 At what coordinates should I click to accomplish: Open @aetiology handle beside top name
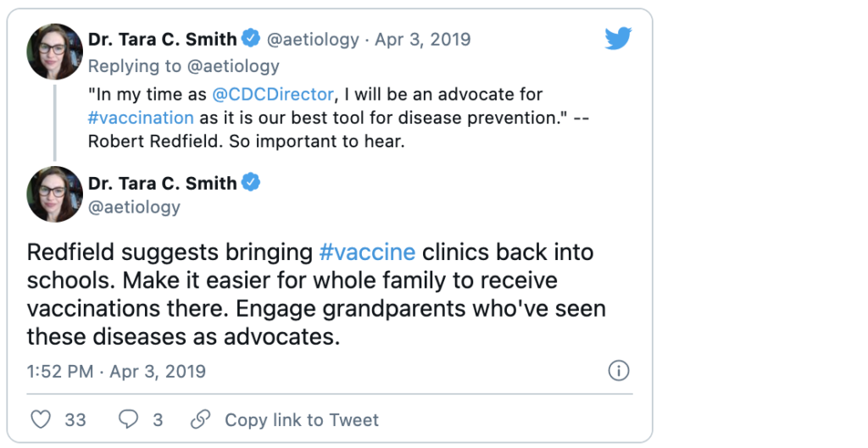(x=313, y=39)
